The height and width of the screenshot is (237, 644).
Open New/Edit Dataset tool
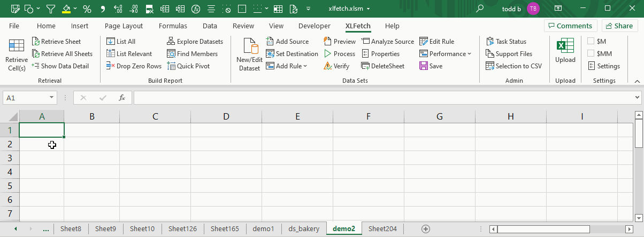[x=249, y=47]
